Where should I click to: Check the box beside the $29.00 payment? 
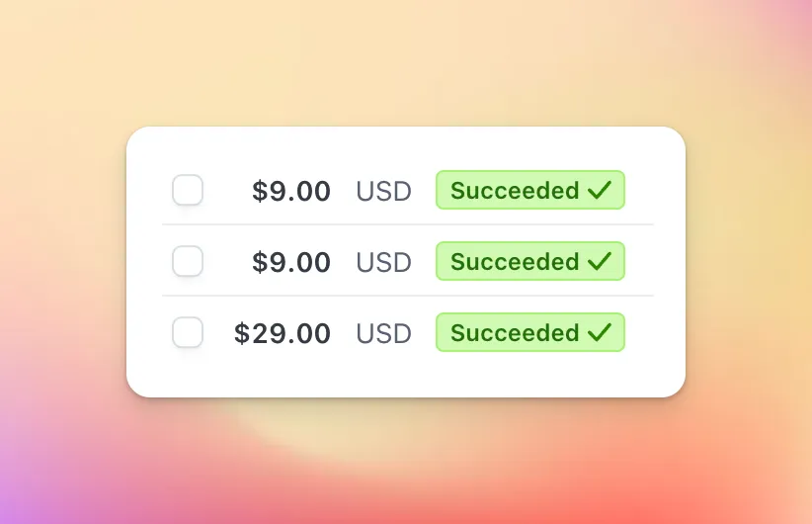pyautogui.click(x=188, y=332)
